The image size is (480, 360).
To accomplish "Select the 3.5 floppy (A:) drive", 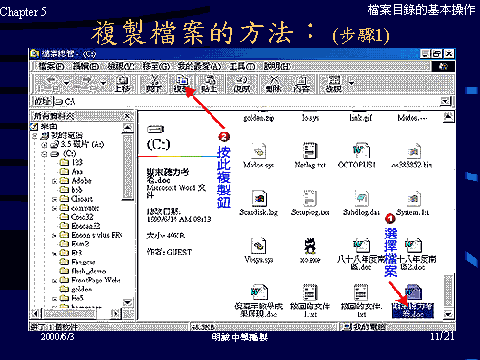I will click(x=82, y=145).
